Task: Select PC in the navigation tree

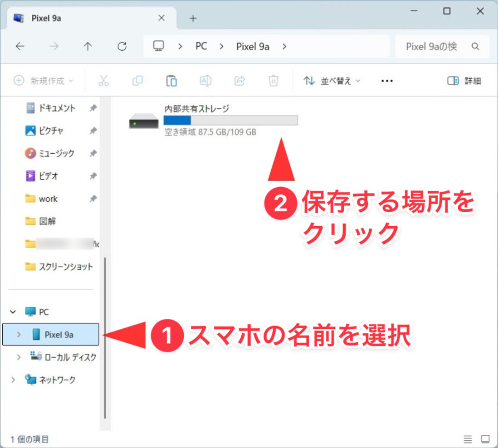Action: pos(37,312)
